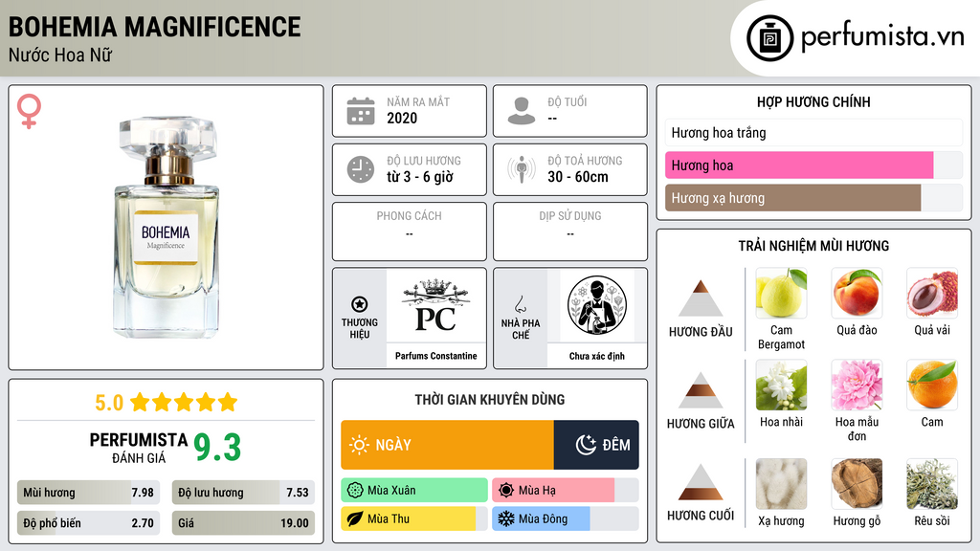Viewport: 980px width, 551px height.
Task: Click the Hương đầu pyramid icon
Action: pyautogui.click(x=701, y=298)
